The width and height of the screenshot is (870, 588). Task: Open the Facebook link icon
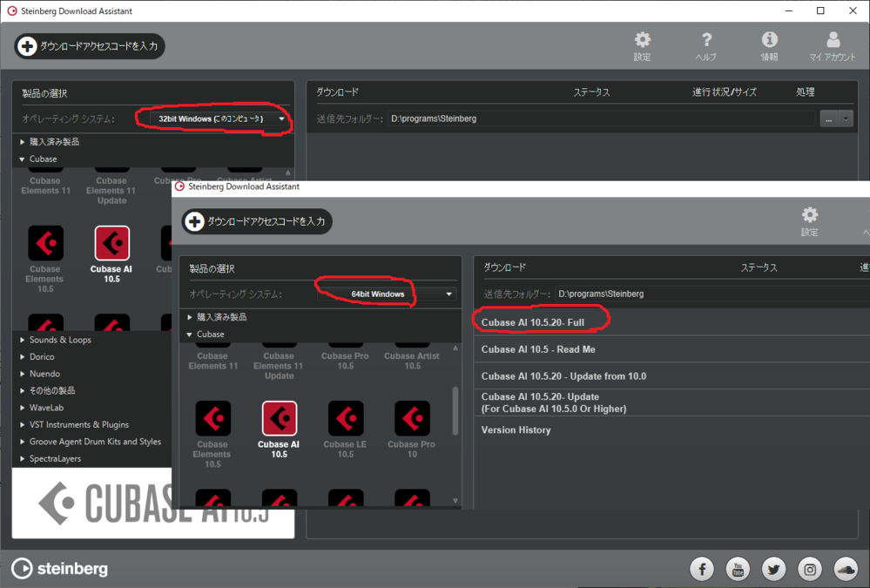point(702,569)
